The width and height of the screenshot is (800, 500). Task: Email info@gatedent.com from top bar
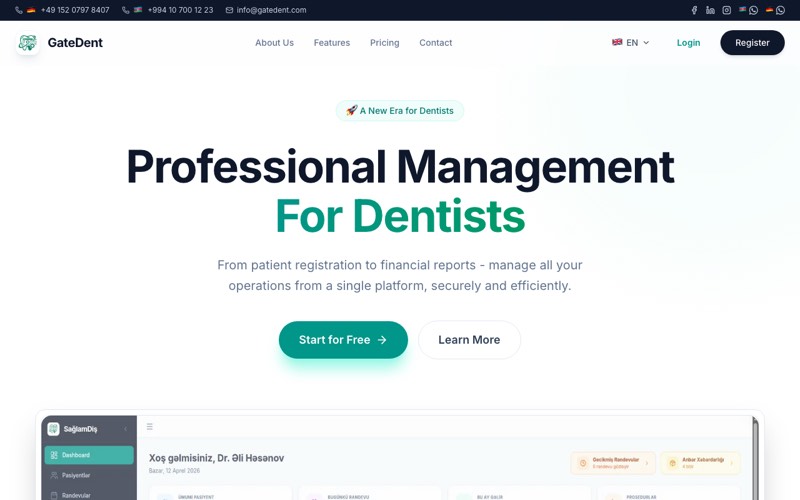[x=266, y=10]
